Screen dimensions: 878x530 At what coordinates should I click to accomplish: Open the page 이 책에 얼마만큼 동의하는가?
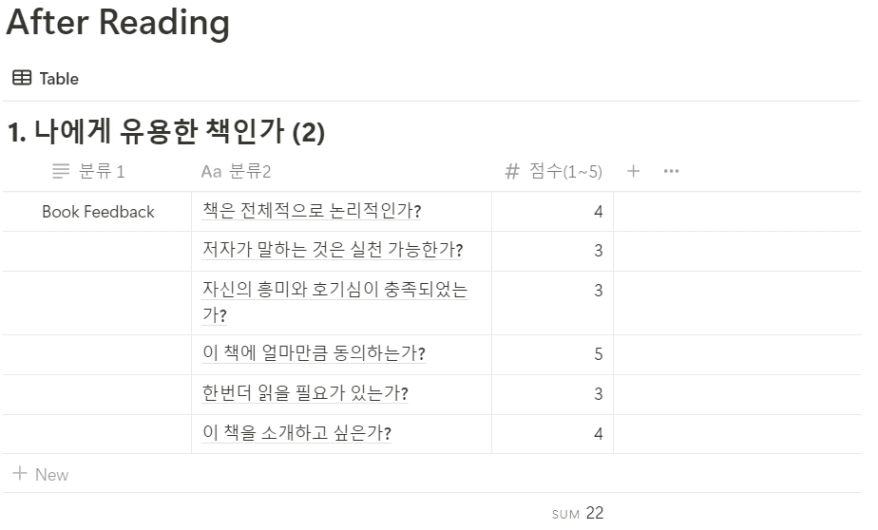click(x=314, y=353)
